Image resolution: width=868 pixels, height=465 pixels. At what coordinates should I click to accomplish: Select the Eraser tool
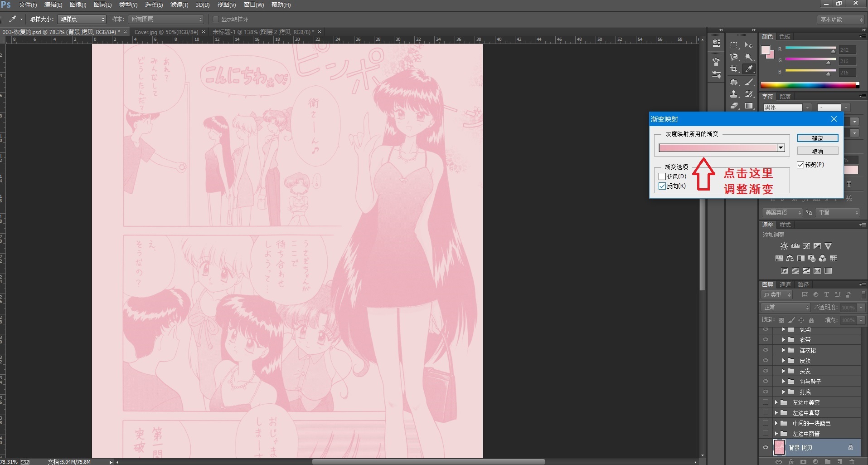(734, 106)
